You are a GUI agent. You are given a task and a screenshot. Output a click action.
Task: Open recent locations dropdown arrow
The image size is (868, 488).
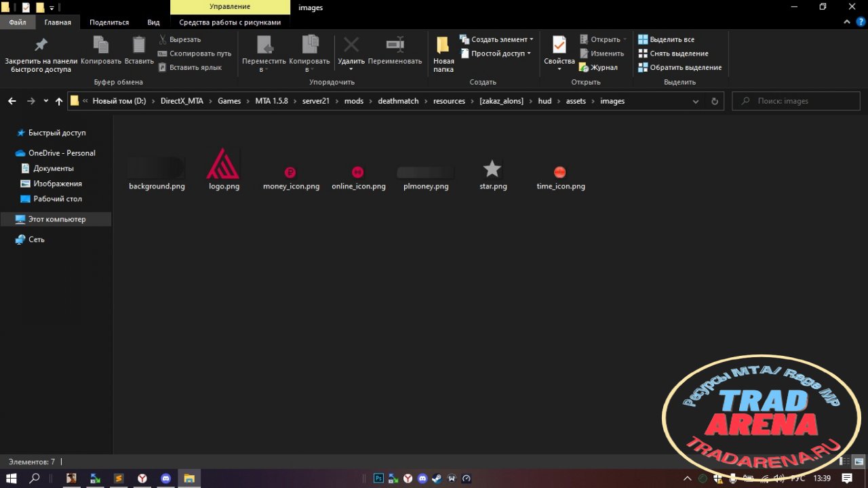(45, 101)
